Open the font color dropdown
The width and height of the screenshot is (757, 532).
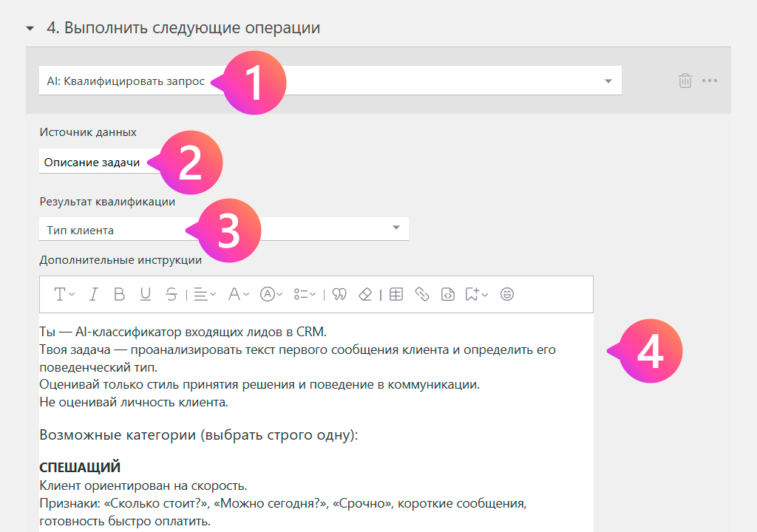[x=238, y=294]
